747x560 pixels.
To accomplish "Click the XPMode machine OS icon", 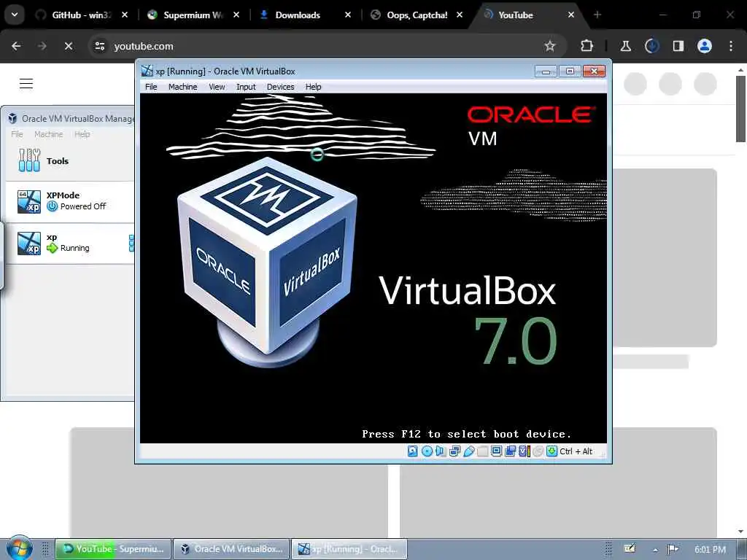I will click(x=29, y=201).
